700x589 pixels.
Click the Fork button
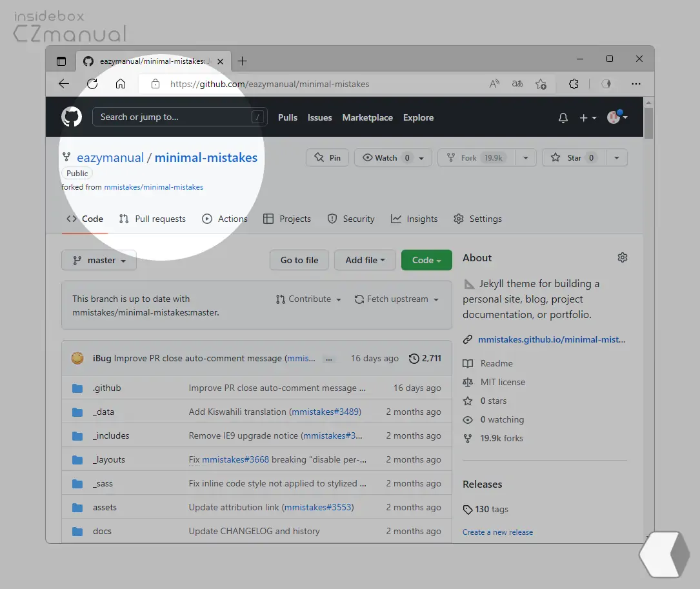[x=476, y=157]
